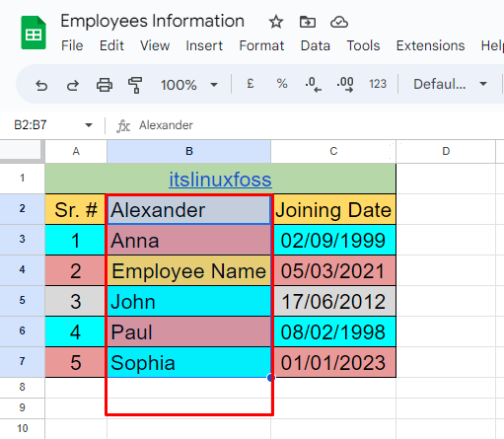Open the Format menu
Image resolution: width=504 pixels, height=439 pixels.
point(261,45)
